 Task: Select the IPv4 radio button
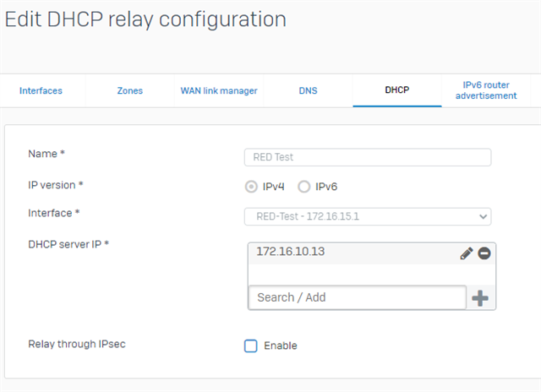251,187
